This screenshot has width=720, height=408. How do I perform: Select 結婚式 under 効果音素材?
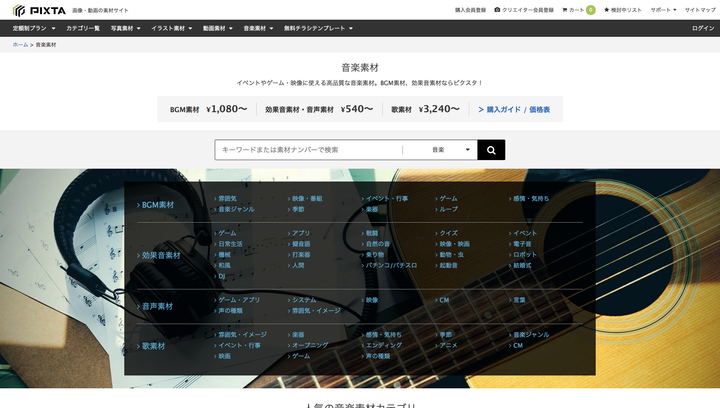tap(520, 265)
